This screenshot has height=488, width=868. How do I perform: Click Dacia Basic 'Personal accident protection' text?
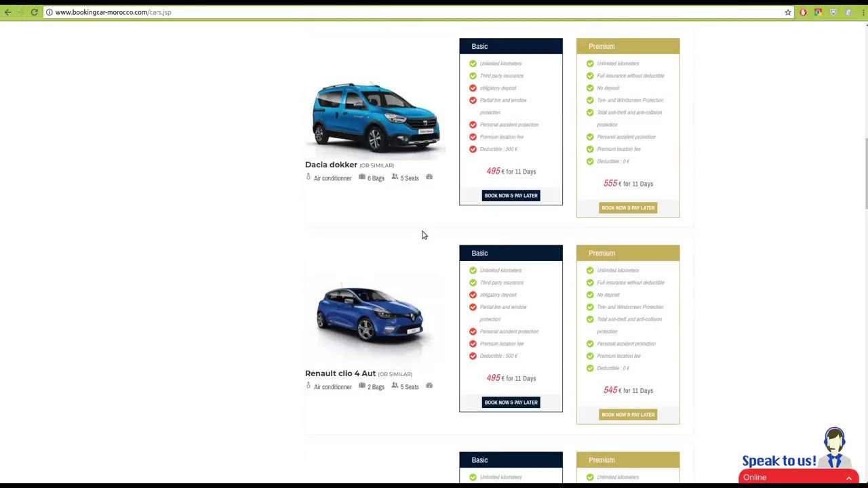(x=509, y=125)
